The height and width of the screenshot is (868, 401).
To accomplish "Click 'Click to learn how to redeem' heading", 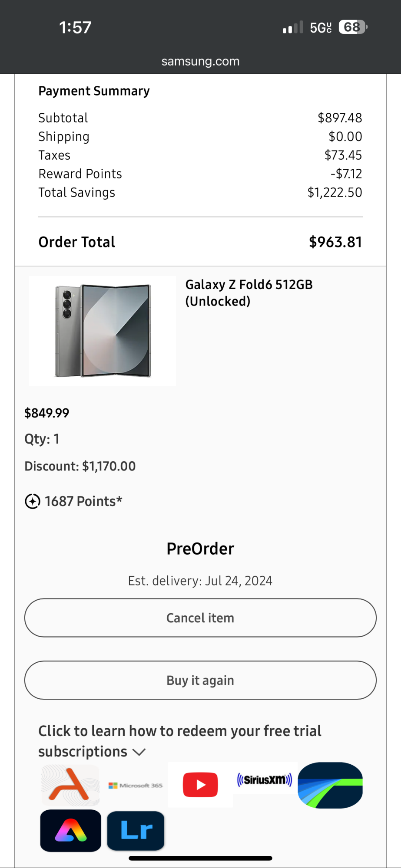I will (179, 731).
